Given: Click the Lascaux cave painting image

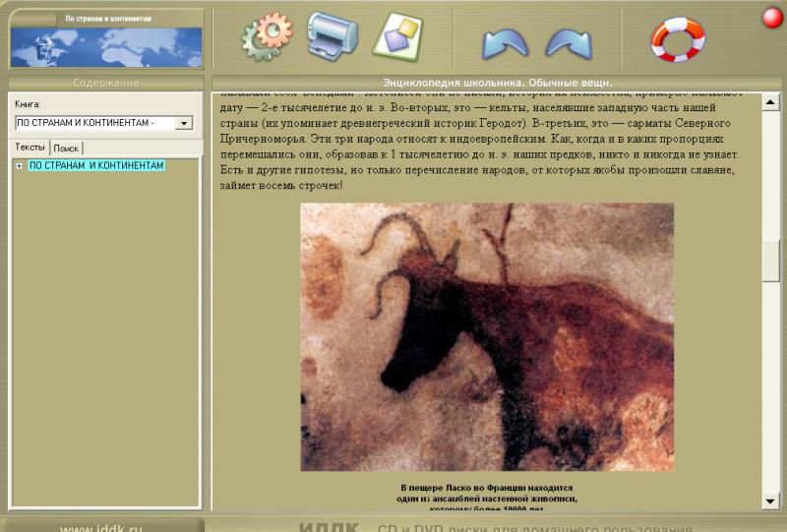Looking at the screenshot, I should coord(487,336).
